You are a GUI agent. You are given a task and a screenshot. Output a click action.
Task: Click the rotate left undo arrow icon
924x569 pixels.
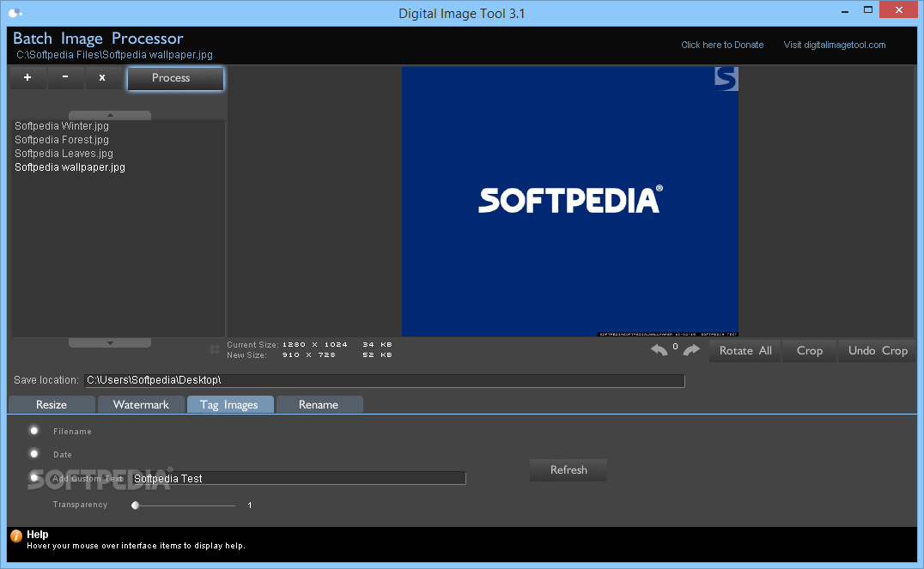659,350
